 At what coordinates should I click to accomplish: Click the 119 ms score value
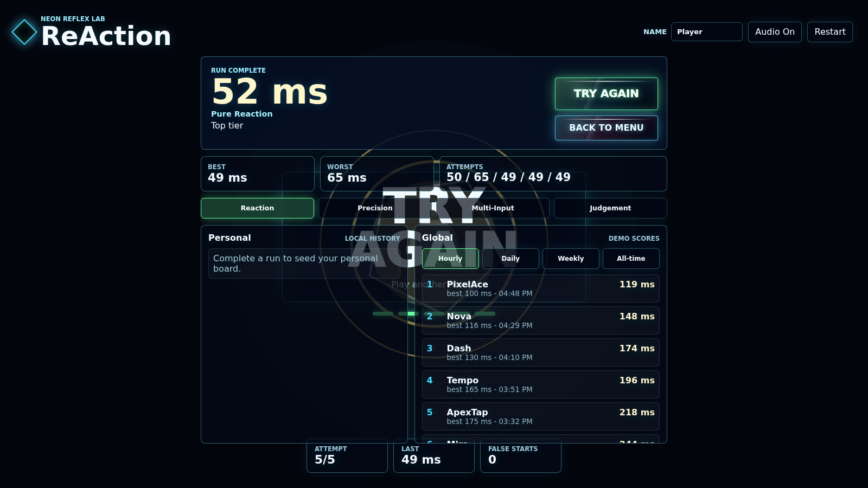637,285
